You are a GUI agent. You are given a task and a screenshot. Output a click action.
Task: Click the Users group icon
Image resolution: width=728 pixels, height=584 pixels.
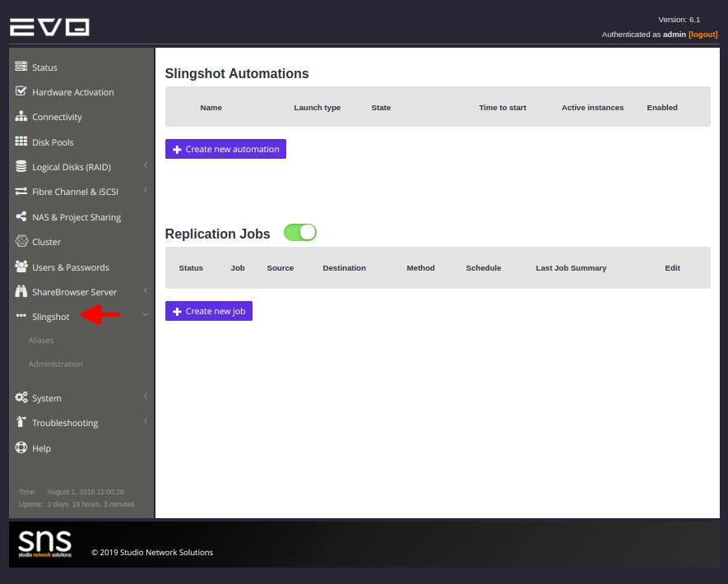[x=21, y=267]
